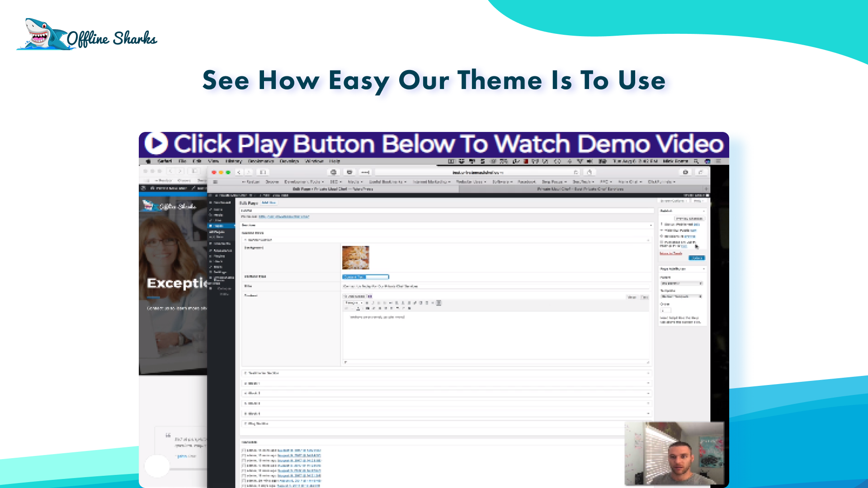Click Safari's forward arrow button
Image resolution: width=868 pixels, height=488 pixels.
point(248,172)
